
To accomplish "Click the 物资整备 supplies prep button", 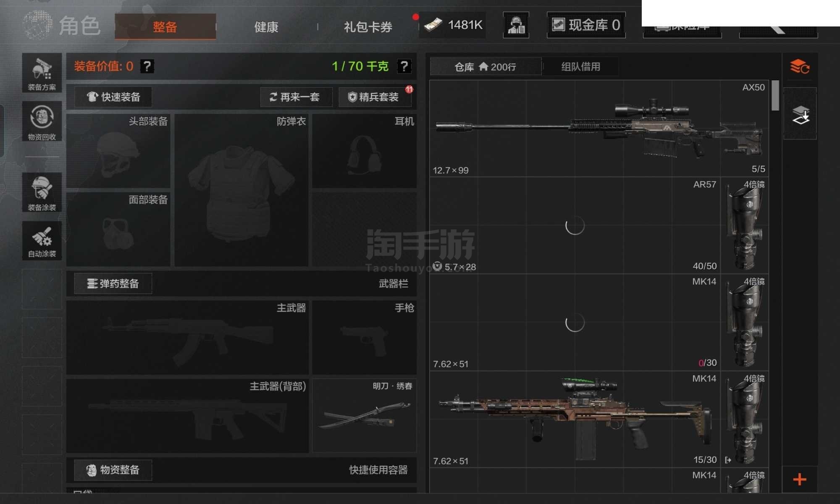I will pyautogui.click(x=113, y=470).
